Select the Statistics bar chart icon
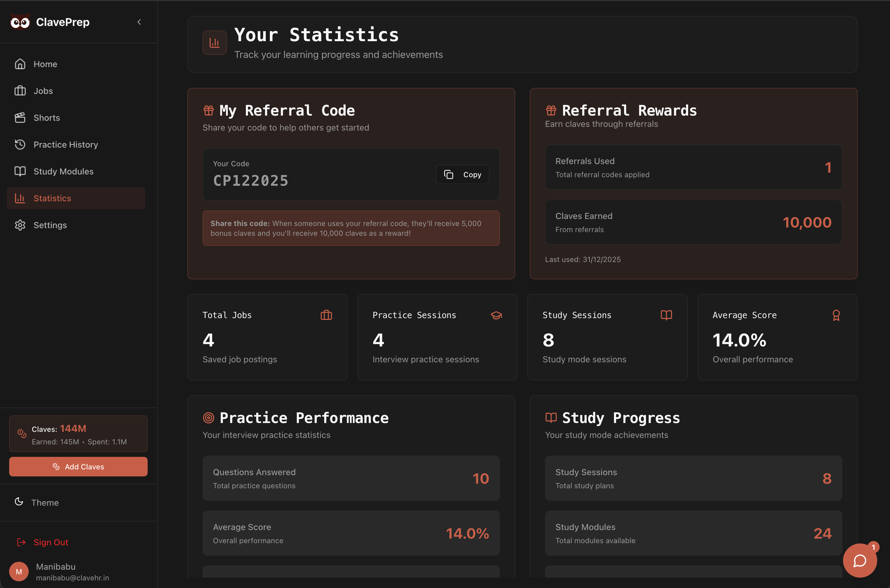This screenshot has height=588, width=890. tap(20, 198)
